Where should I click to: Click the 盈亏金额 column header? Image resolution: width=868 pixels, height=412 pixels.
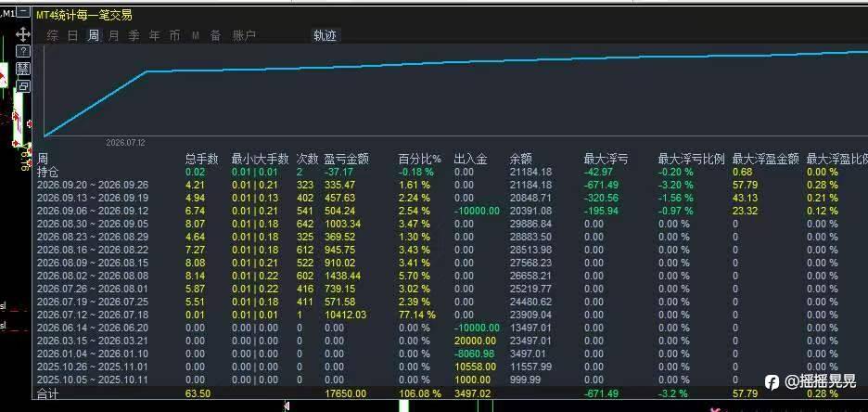pos(347,160)
